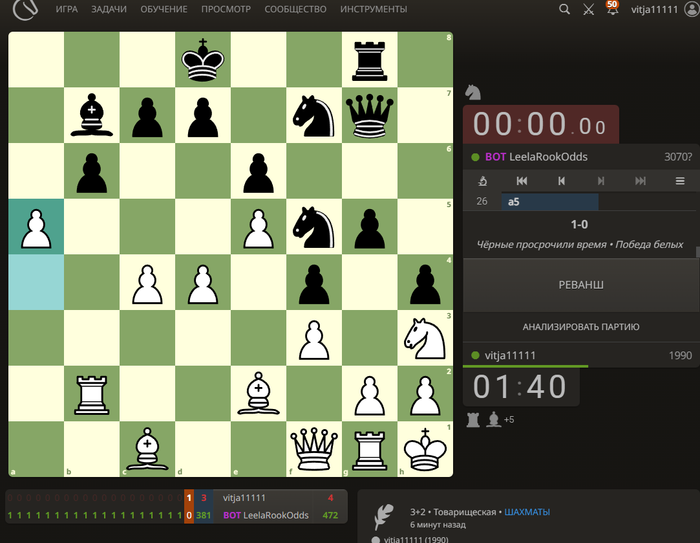Screen dimensions: 700x543
Task: Click the black knight on f5
Action: (x=314, y=227)
